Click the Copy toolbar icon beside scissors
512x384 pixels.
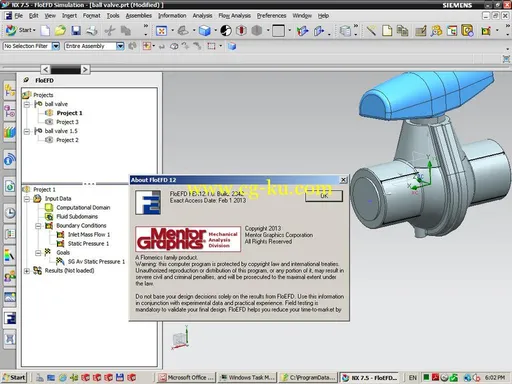pos(126,31)
